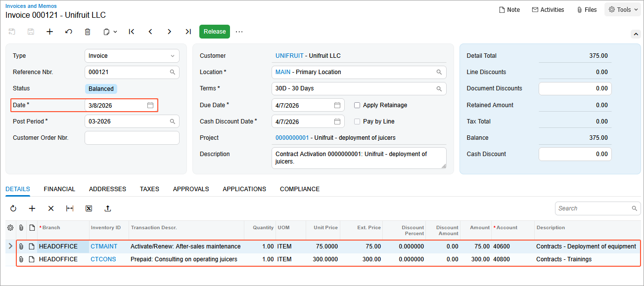Open the Tools menu

(622, 9)
